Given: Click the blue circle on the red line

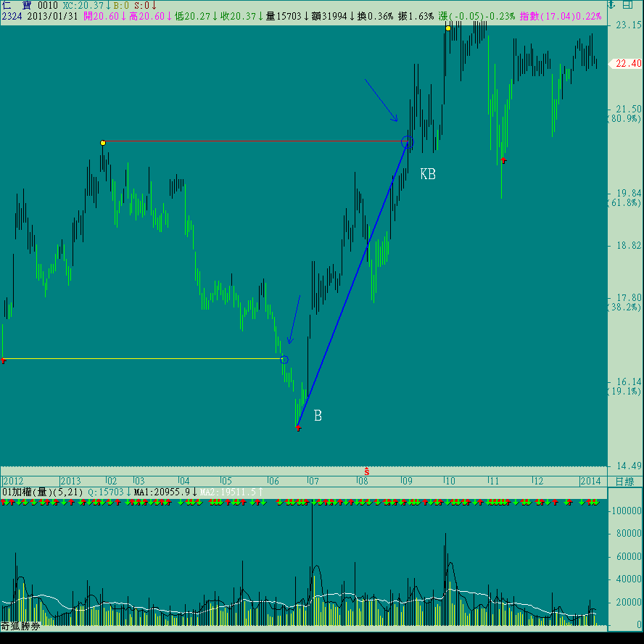Looking at the screenshot, I should click(x=407, y=142).
